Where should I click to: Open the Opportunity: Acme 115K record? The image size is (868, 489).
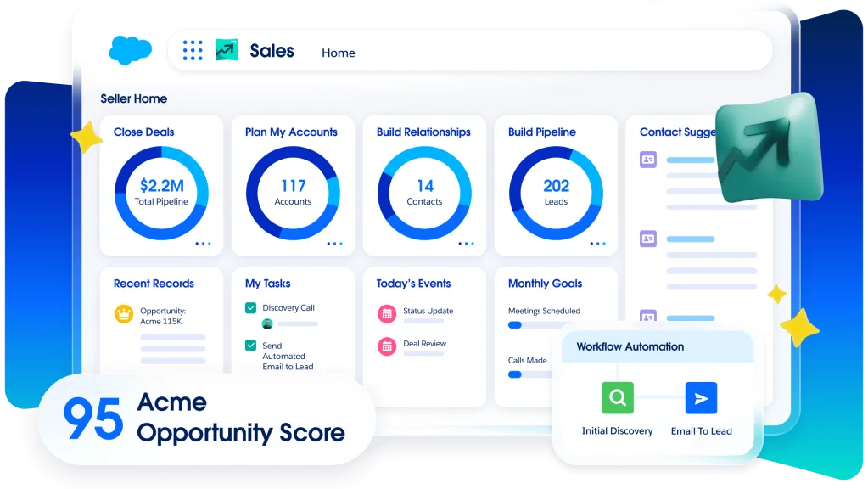click(x=163, y=316)
